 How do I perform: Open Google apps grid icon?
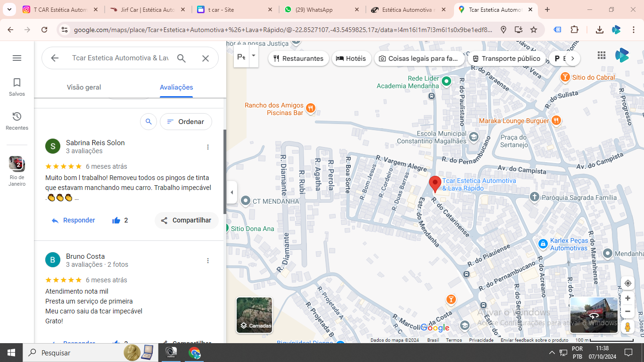point(602,55)
